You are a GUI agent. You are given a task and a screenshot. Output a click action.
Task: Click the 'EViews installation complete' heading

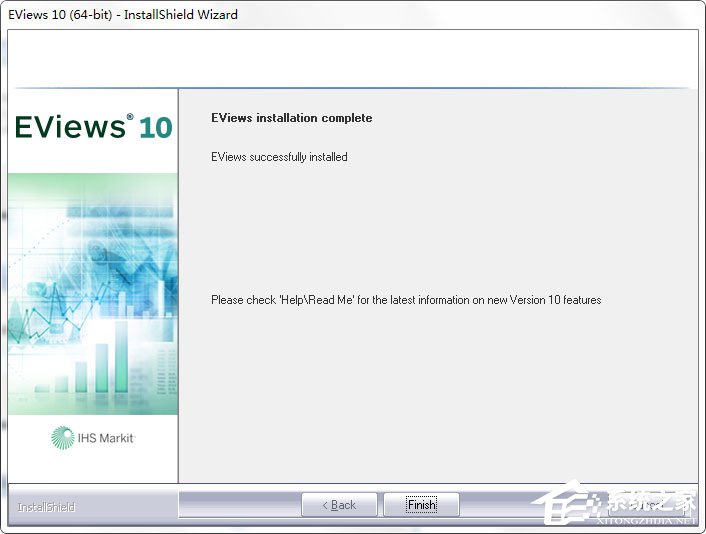click(x=292, y=118)
